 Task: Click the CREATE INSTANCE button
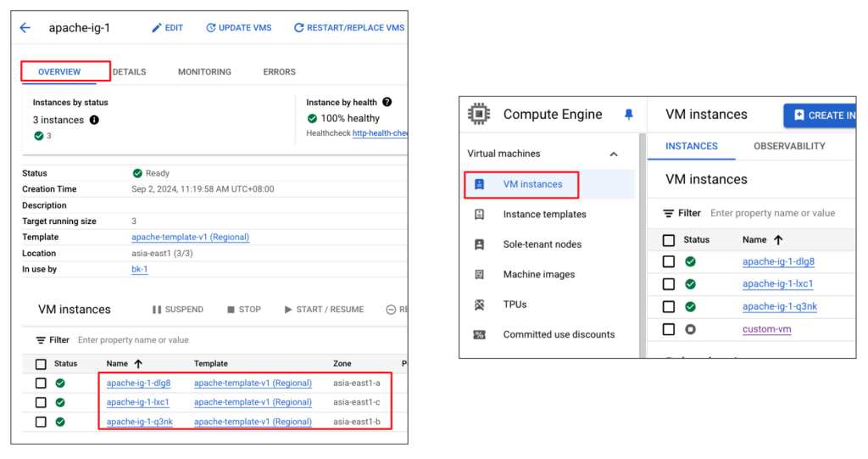820,115
